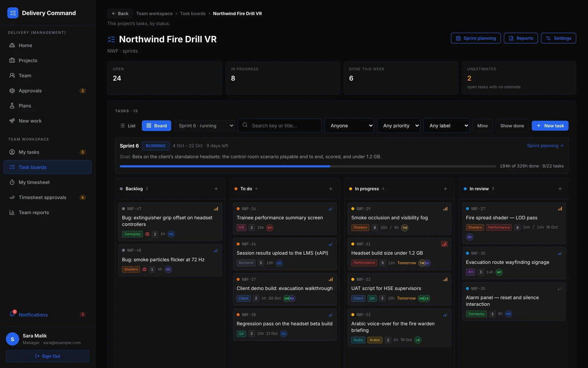Click SD assignee avatar on NWF-27
The height and width of the screenshot is (368, 588).
[470, 237]
